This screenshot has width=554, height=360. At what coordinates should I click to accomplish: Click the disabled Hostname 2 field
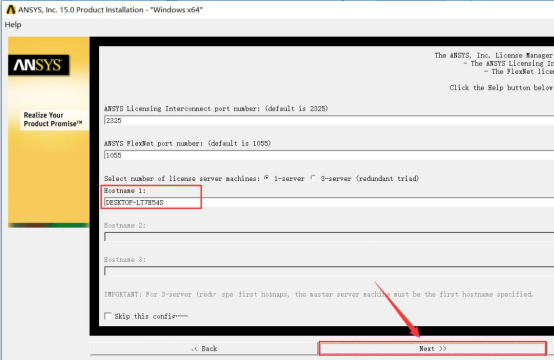[329, 237]
